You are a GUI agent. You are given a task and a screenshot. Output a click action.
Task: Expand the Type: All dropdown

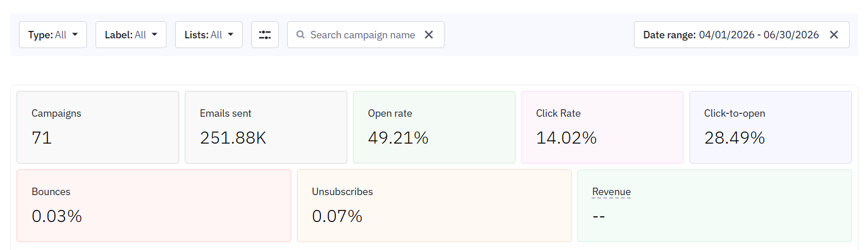pyautogui.click(x=53, y=35)
